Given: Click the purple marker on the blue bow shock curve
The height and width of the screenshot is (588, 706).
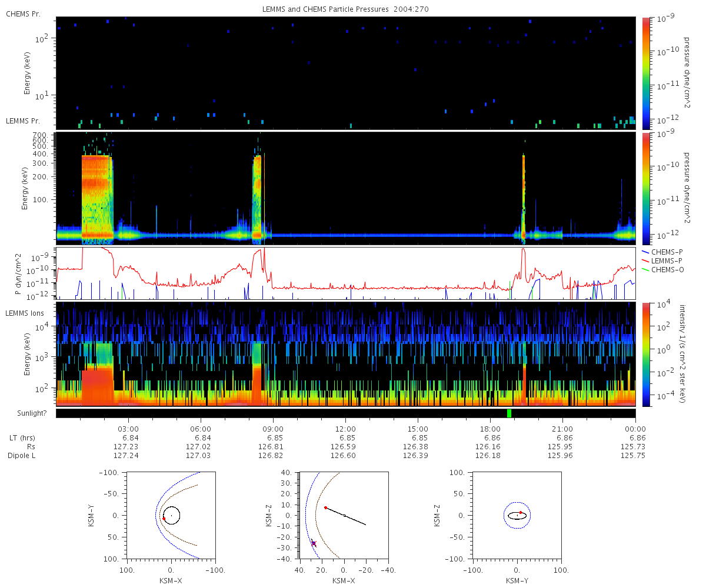Looking at the screenshot, I should 314,544.
